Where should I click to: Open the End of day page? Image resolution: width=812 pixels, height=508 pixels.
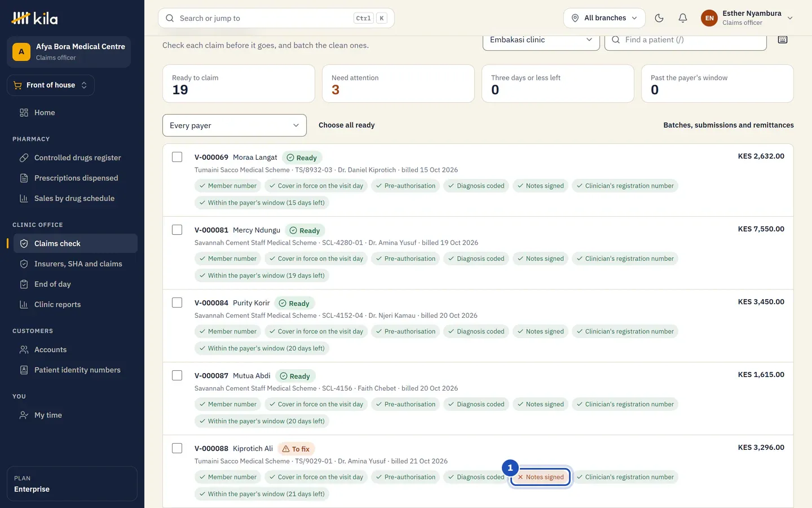[76, 284]
